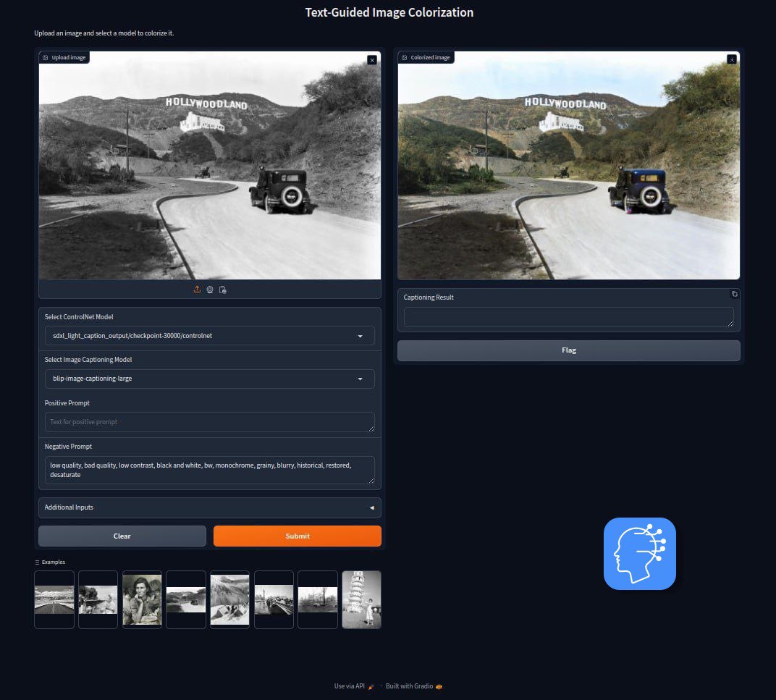Click the Clear button

[122, 536]
